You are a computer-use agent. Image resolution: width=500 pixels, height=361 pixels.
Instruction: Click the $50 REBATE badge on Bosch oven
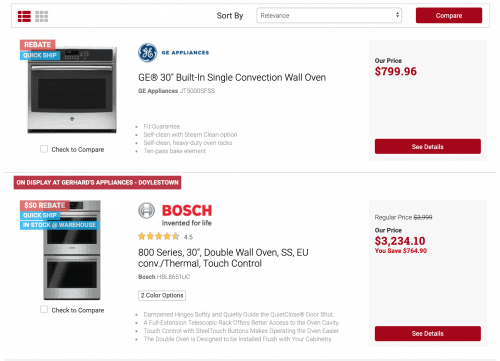[45, 205]
